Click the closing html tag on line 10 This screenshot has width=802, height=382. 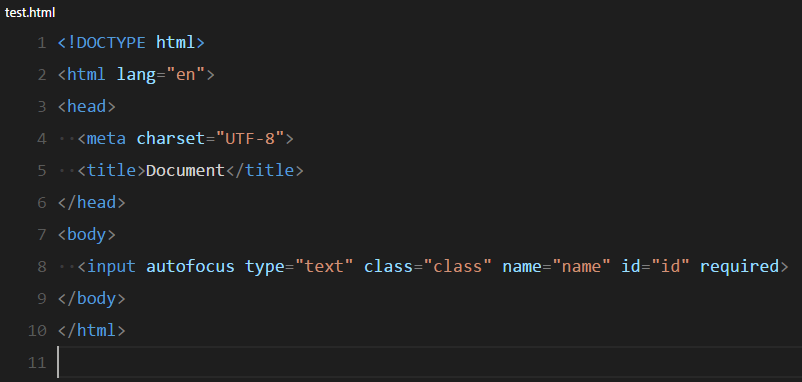[92, 331]
